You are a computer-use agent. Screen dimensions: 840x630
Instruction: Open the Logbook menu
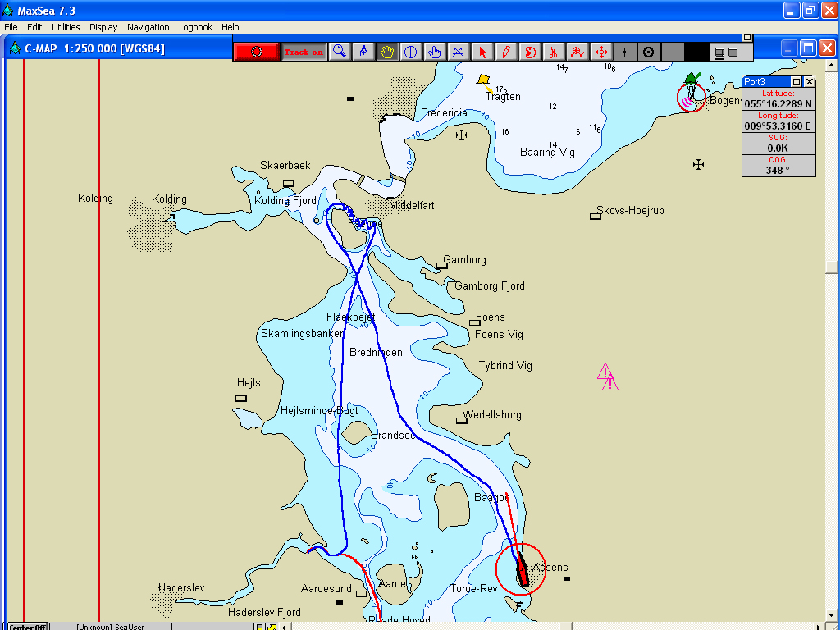[x=196, y=27]
